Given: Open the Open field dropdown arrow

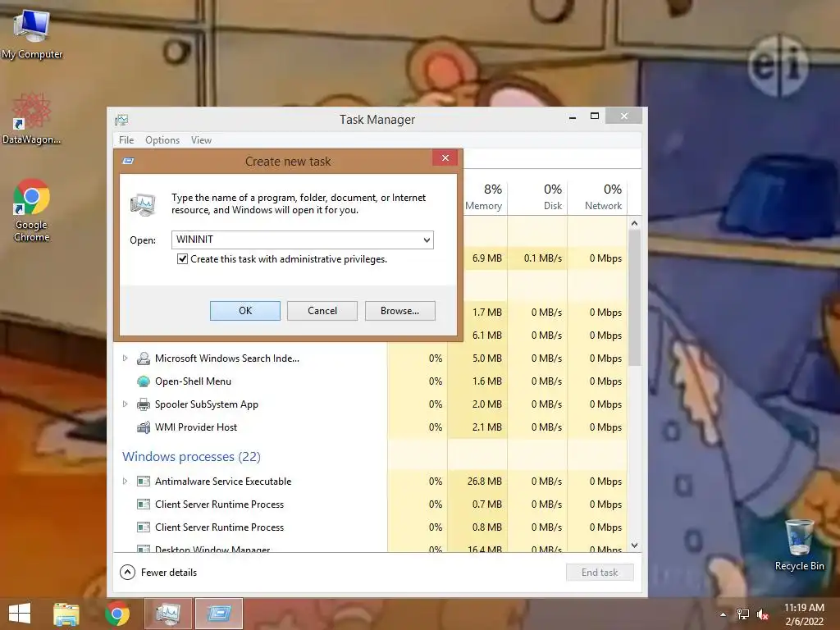Looking at the screenshot, I should click(x=427, y=240).
